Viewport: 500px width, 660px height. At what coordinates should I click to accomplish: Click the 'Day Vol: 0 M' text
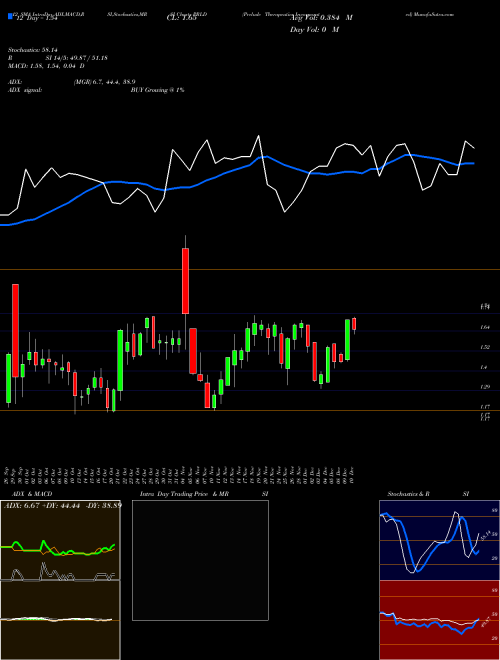(x=314, y=30)
